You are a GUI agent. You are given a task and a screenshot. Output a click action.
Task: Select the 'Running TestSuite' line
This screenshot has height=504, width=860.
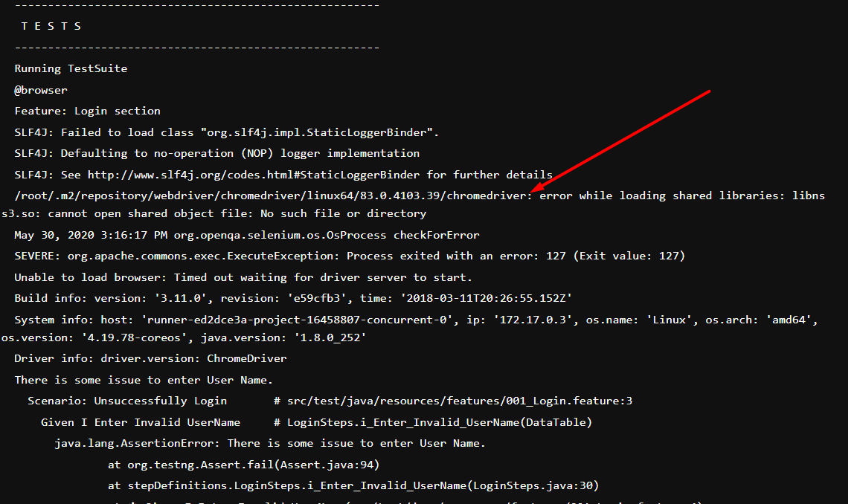(71, 69)
